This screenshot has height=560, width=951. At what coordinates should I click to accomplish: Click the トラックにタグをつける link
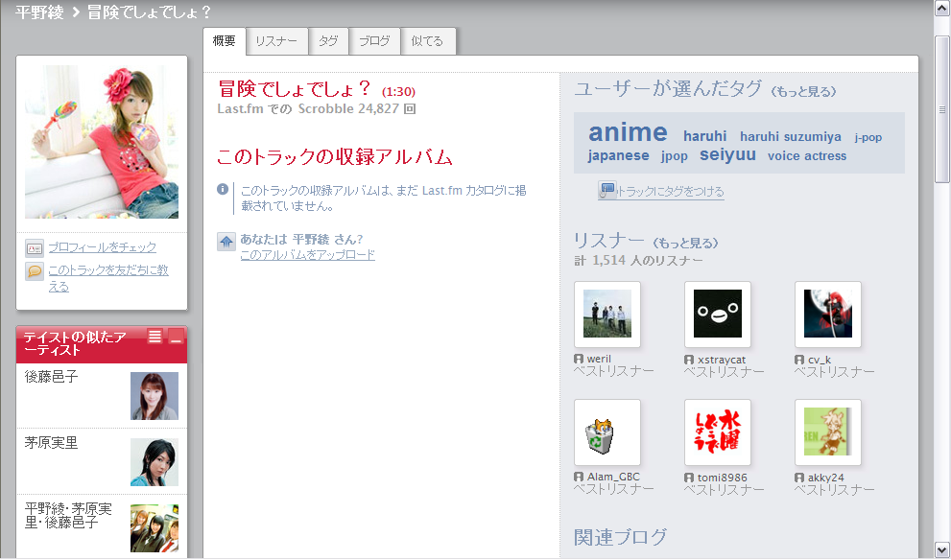click(x=670, y=192)
